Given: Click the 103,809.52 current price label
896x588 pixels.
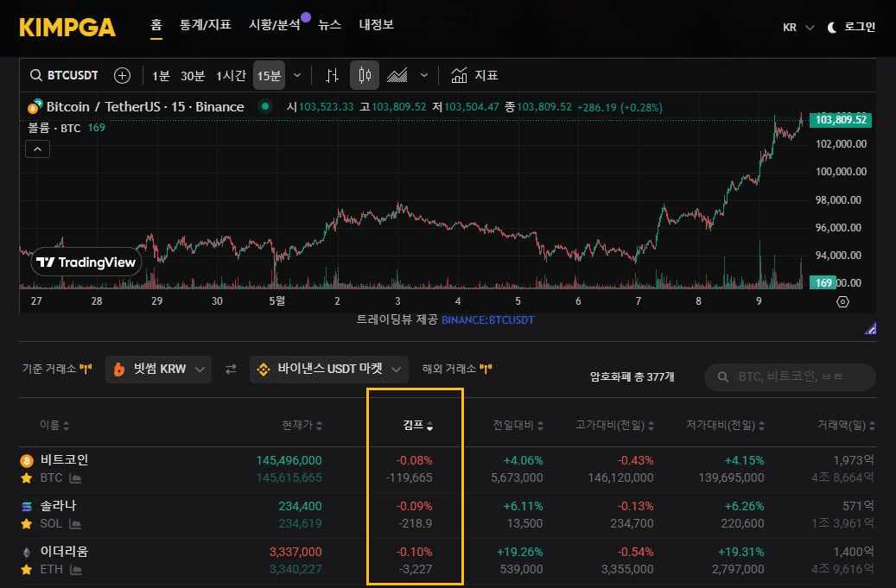Looking at the screenshot, I should pyautogui.click(x=841, y=120).
